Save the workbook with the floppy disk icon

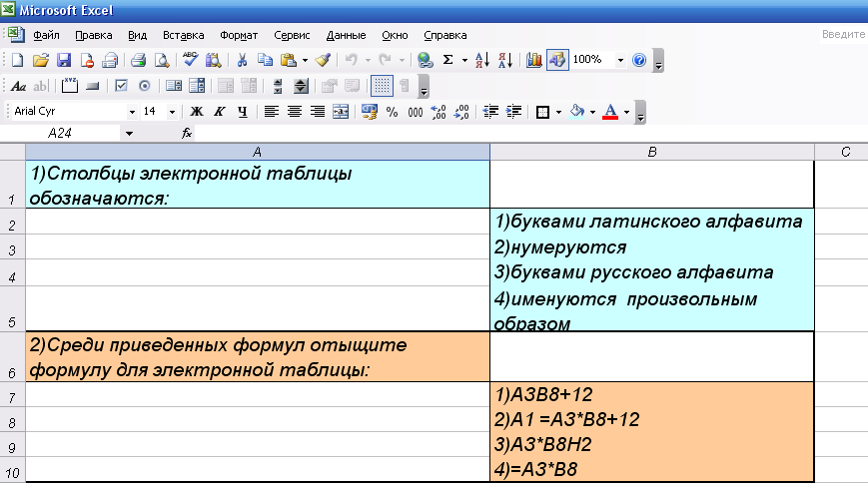tap(64, 60)
